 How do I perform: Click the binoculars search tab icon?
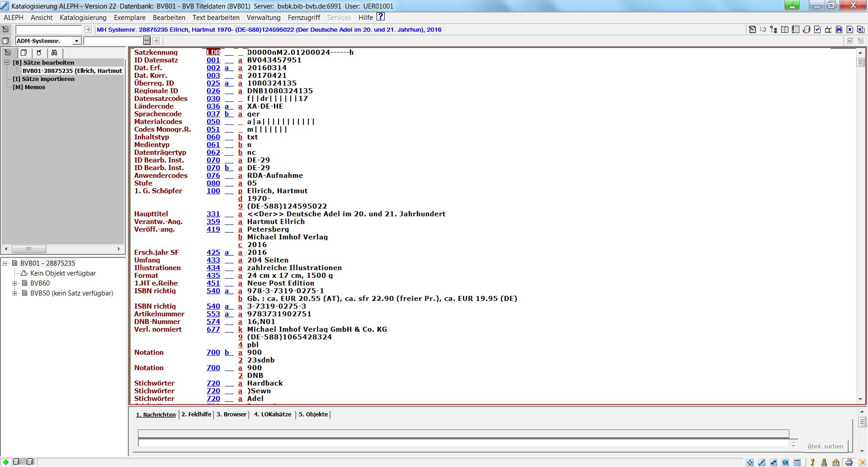pos(54,52)
